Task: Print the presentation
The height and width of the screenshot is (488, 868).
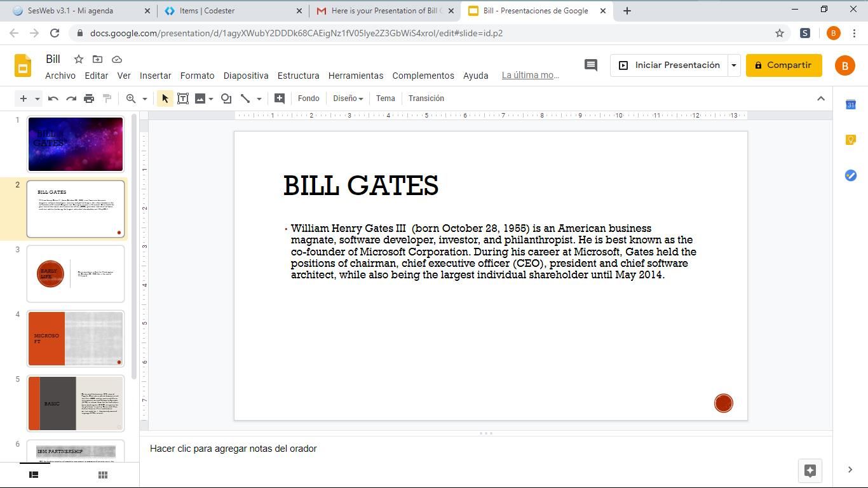Action: [x=89, y=98]
